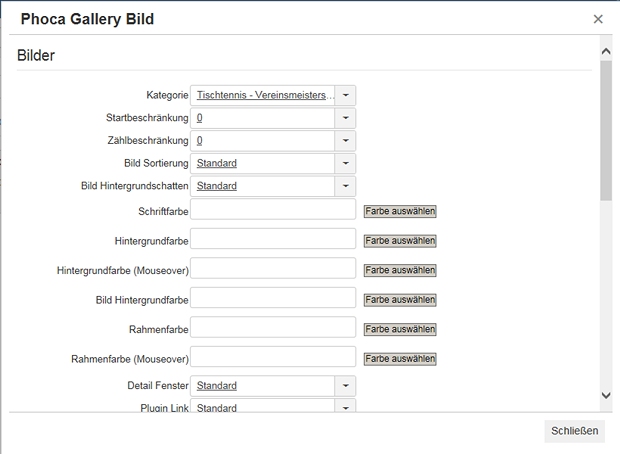Click the scrollbar up arrow
620x454 pixels.
pos(605,50)
